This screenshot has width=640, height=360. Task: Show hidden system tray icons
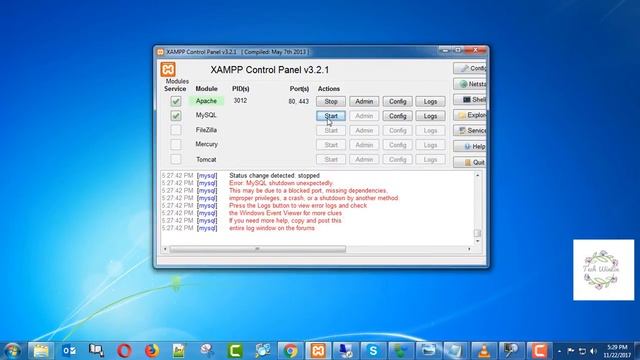560,351
